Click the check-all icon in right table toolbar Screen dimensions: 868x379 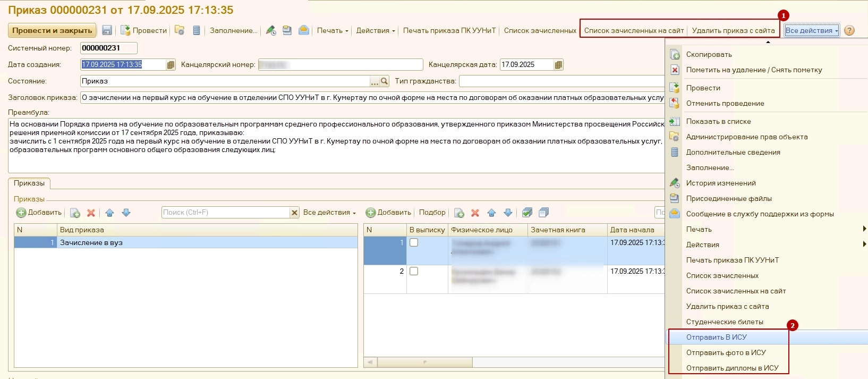click(527, 213)
